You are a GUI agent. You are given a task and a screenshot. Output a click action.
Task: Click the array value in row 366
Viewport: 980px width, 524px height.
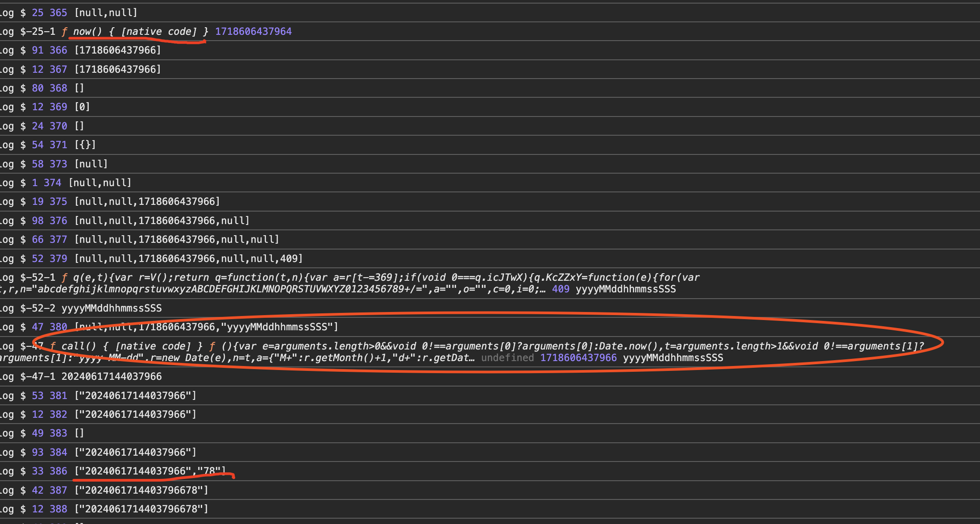point(118,50)
